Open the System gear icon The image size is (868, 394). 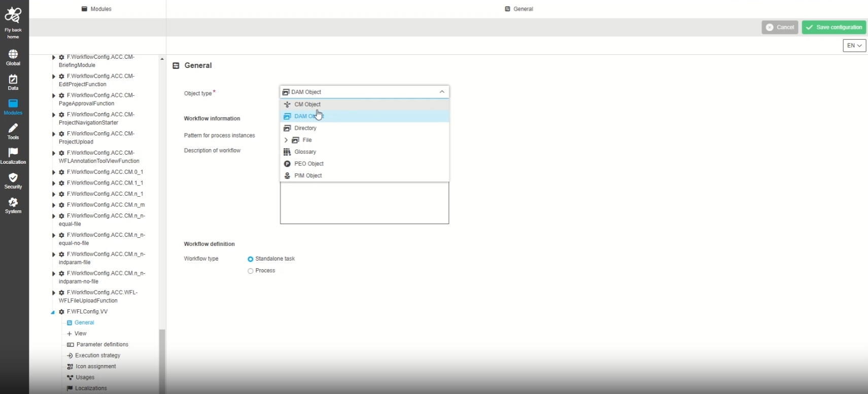[x=13, y=203]
